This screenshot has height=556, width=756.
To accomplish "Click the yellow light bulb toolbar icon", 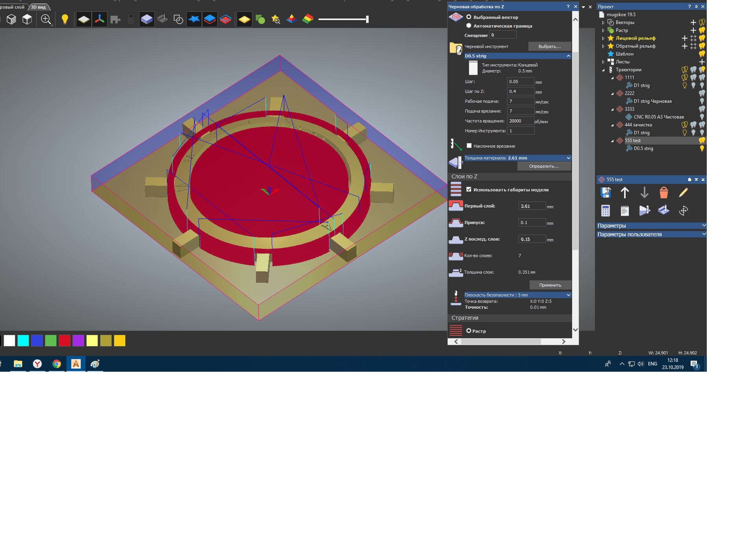I will coord(65,19).
